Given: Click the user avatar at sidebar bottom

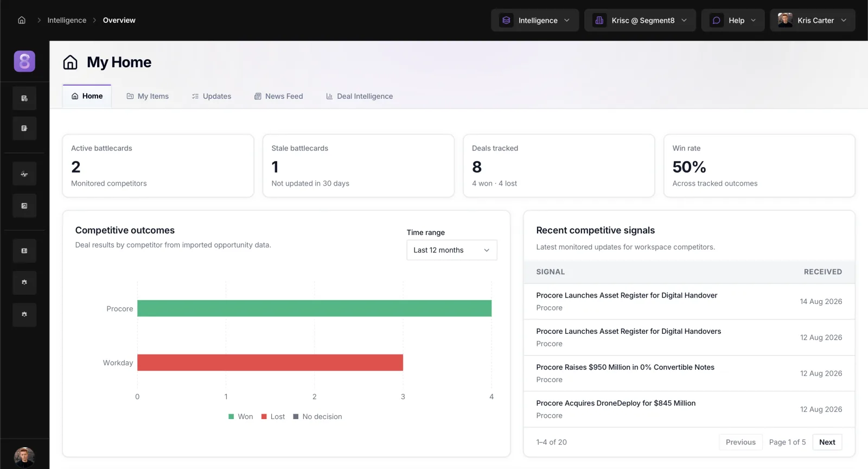Looking at the screenshot, I should pos(24,457).
